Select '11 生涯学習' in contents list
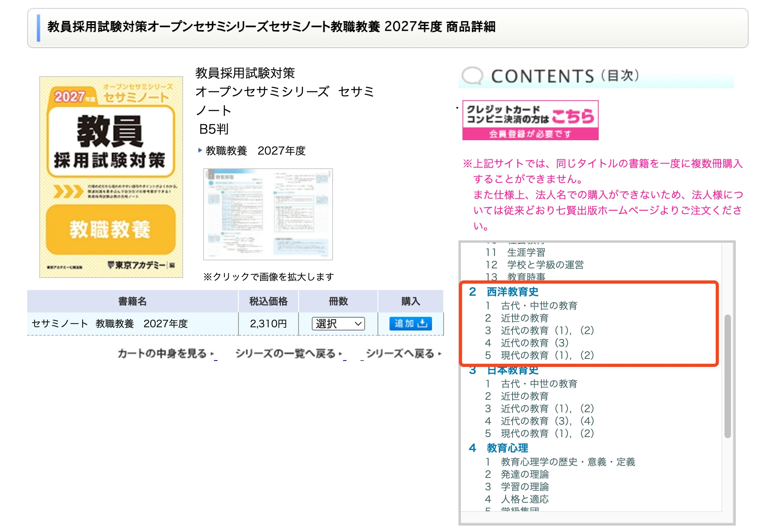759x532 pixels. [515, 252]
